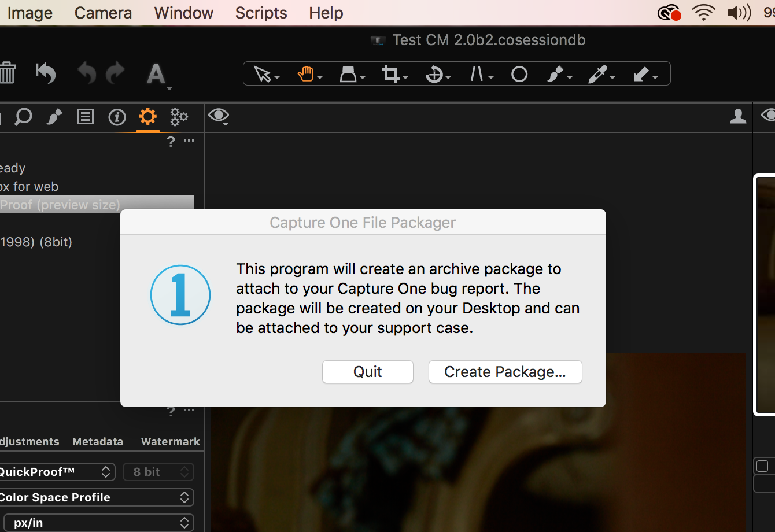Open the info circle tool tab
Image resolution: width=775 pixels, height=532 pixels.
(x=117, y=117)
